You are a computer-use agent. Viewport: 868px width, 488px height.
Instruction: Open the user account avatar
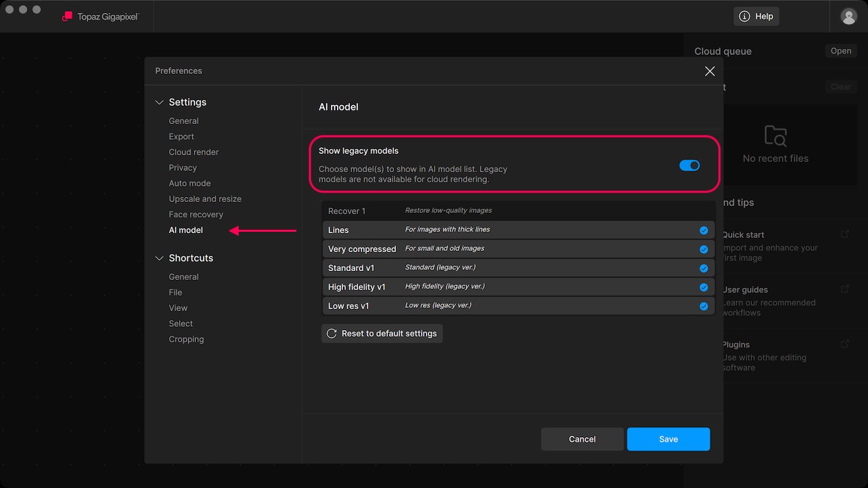[x=848, y=16]
